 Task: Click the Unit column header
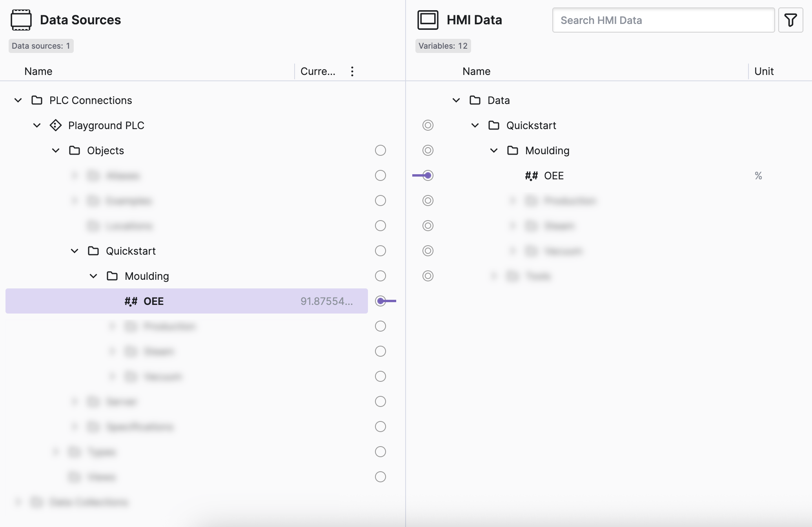click(764, 71)
